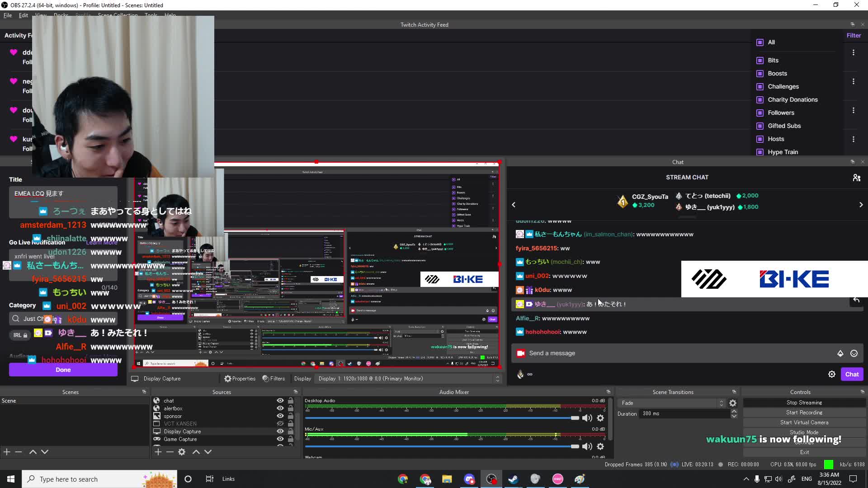This screenshot has height=488, width=868.
Task: Add a new scene with plus icon
Action: (x=7, y=452)
